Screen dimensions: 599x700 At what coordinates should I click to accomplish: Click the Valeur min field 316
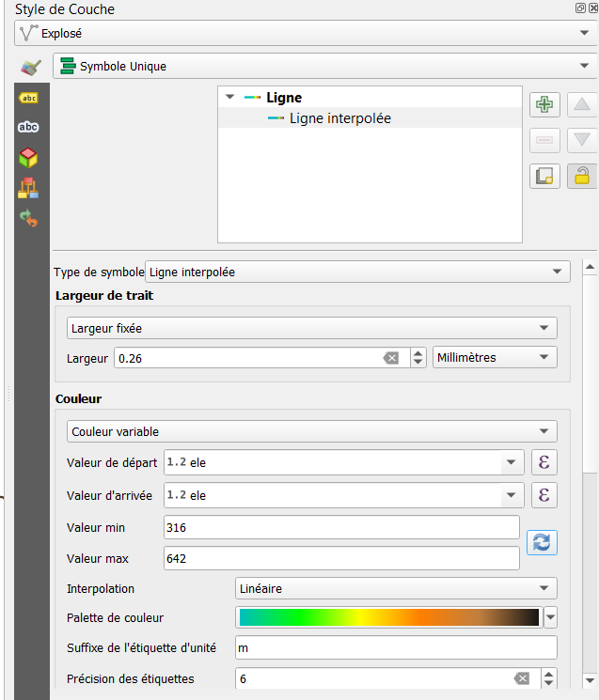point(341,528)
